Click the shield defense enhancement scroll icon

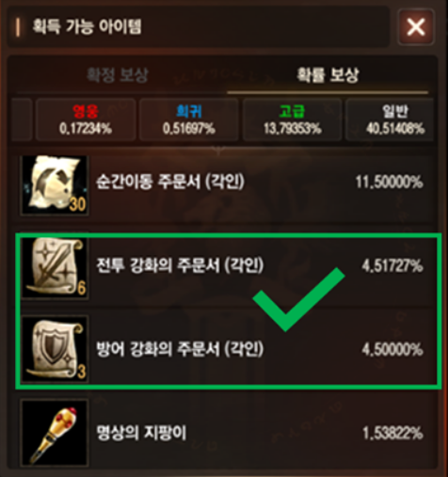coord(55,350)
